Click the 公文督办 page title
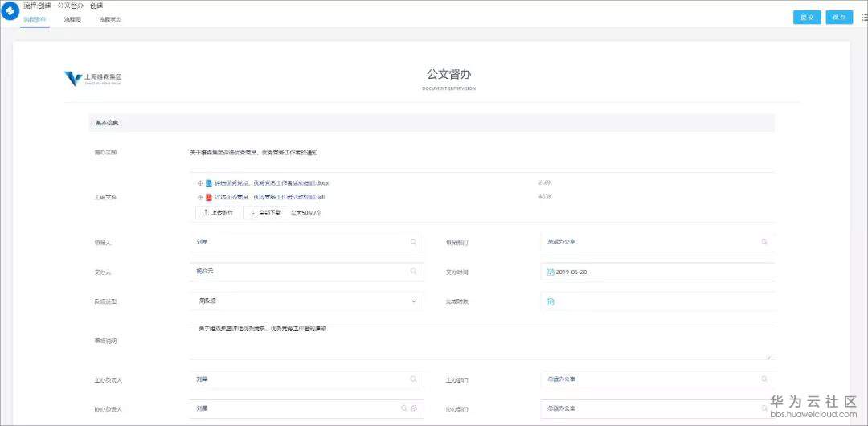The height and width of the screenshot is (426, 868). 448,74
